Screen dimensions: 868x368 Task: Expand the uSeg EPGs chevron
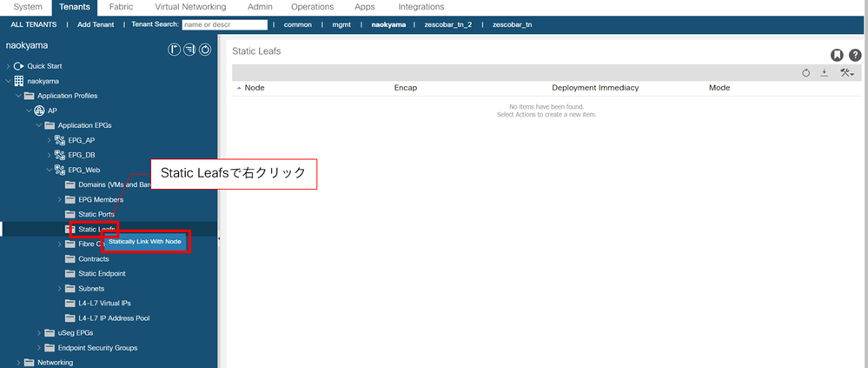pyautogui.click(x=39, y=333)
